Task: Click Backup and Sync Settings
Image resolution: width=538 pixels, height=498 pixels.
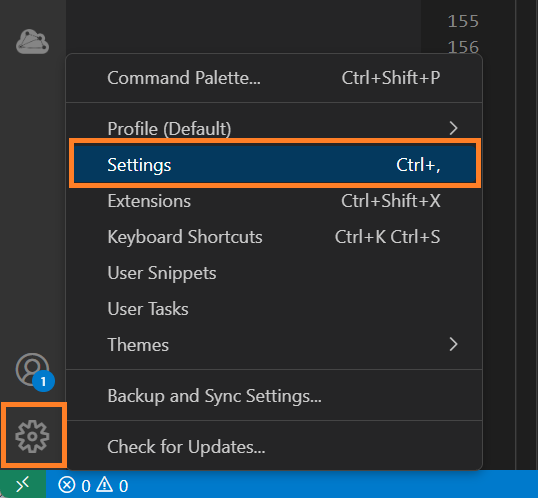Action: 274,396
